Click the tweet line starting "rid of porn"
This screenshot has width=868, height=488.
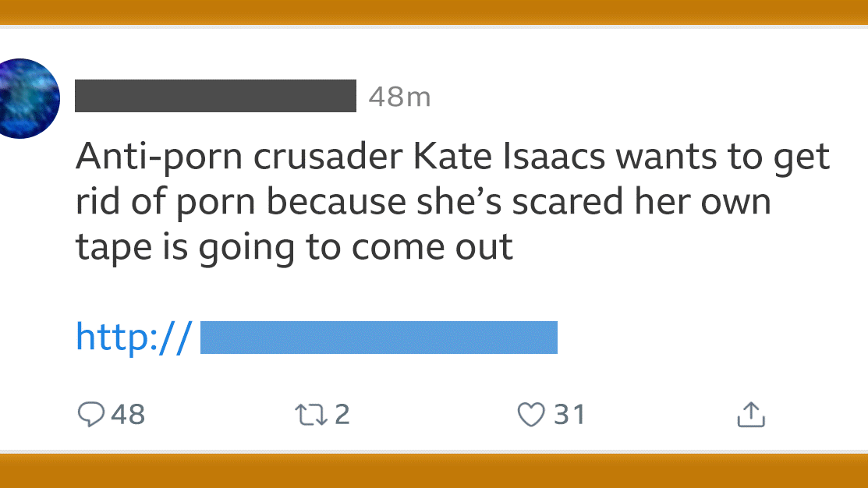tap(423, 202)
